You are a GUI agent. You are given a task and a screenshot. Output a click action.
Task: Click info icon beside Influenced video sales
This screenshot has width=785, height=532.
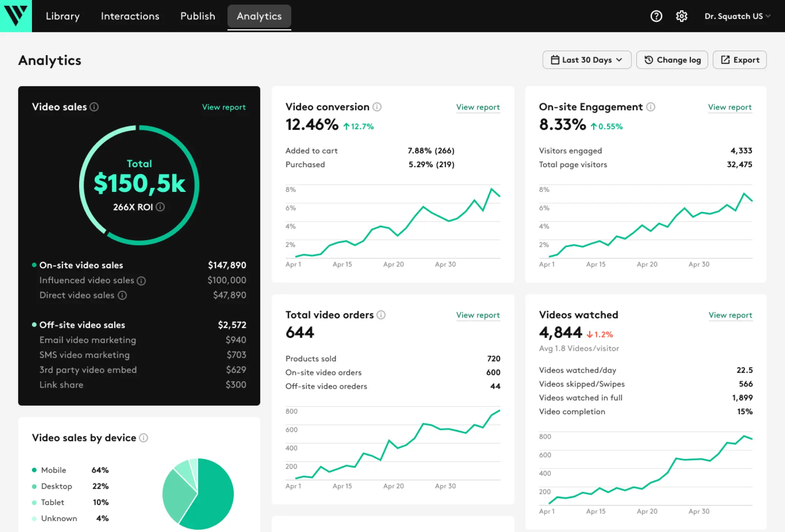tap(141, 281)
